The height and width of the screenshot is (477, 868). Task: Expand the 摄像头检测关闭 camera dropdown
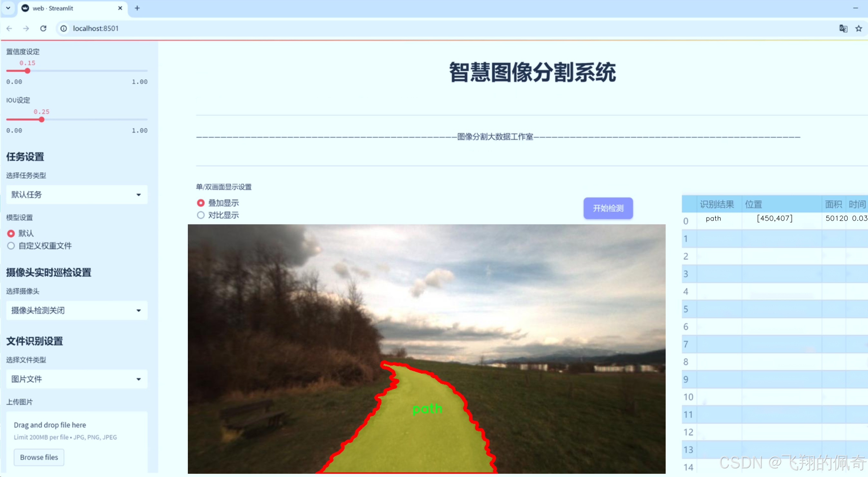click(76, 310)
